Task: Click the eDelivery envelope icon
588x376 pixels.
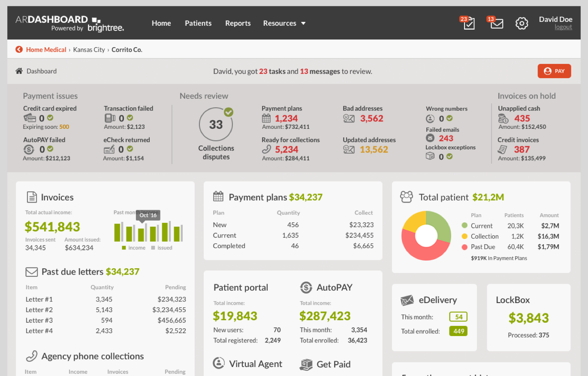Action: pos(407,300)
